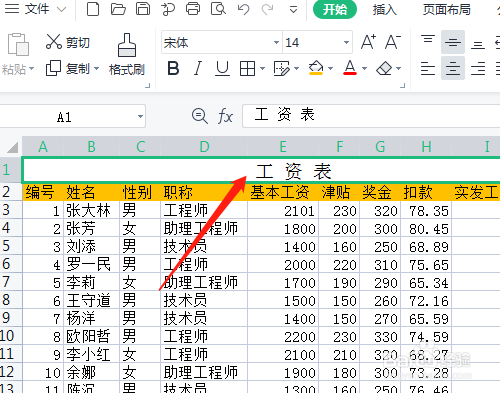The height and width of the screenshot is (393, 500).
Task: Switch to the 插入 ribbon tab
Action: point(385,9)
